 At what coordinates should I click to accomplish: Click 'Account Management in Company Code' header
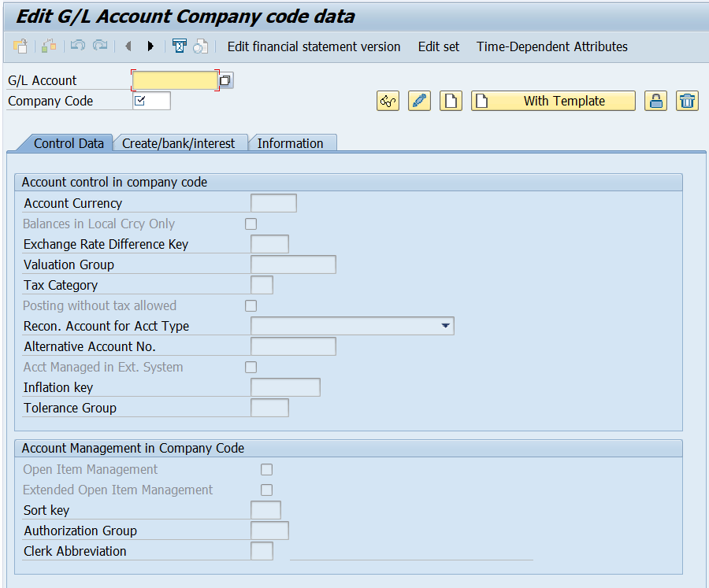tap(133, 449)
